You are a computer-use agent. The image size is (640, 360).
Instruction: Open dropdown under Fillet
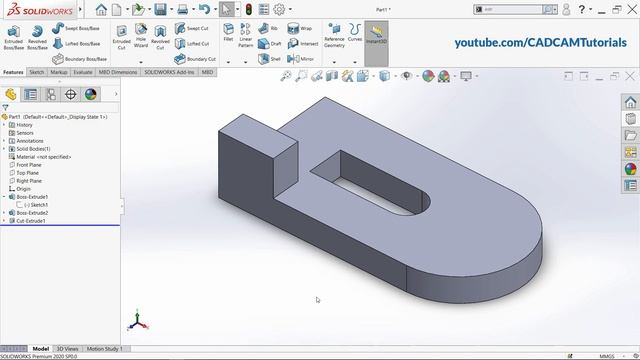tap(228, 62)
